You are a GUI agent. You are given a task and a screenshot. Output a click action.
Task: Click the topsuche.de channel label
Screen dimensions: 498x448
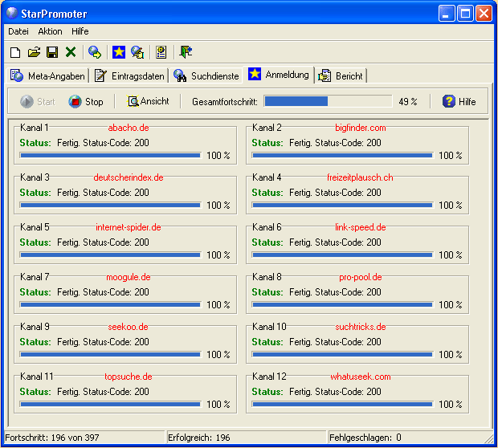pyautogui.click(x=129, y=377)
